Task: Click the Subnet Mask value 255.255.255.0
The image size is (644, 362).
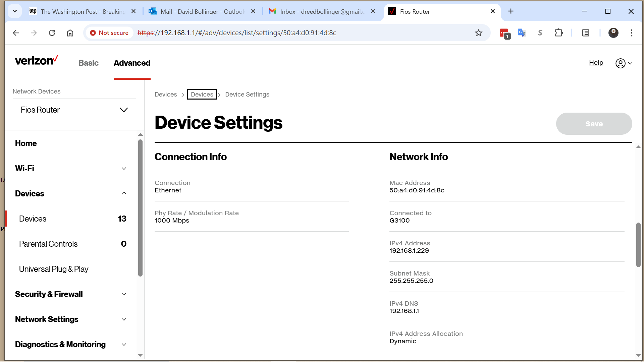Action: (411, 281)
